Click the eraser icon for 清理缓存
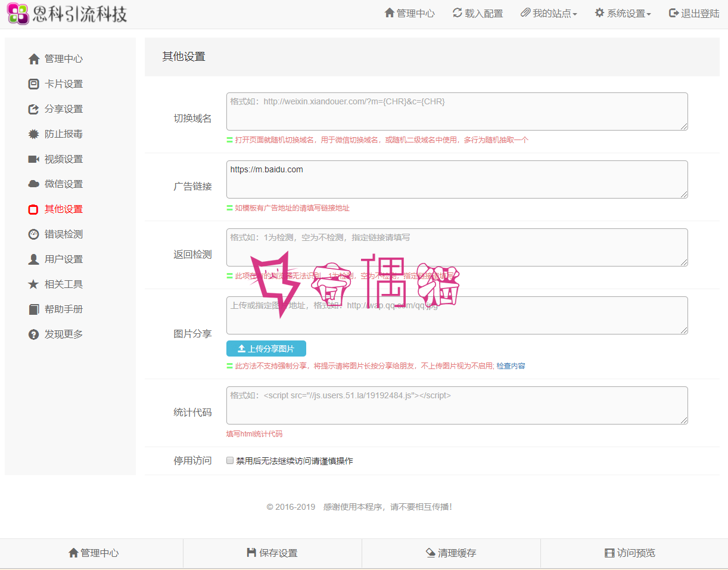This screenshot has width=728, height=570. (431, 553)
